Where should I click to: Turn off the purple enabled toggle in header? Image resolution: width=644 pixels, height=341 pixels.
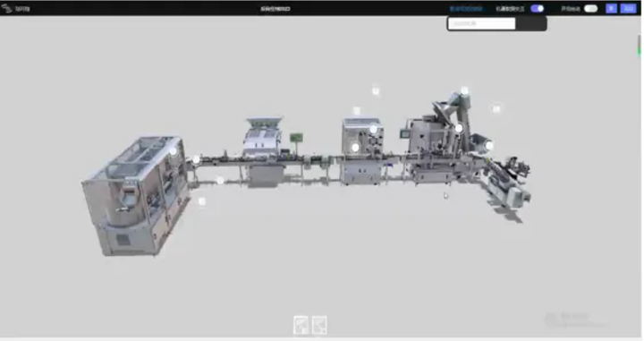[538, 9]
